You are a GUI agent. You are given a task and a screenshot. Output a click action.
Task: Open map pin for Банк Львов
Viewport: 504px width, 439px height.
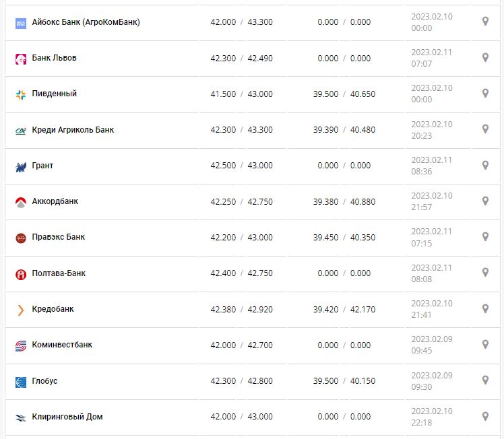click(x=484, y=58)
